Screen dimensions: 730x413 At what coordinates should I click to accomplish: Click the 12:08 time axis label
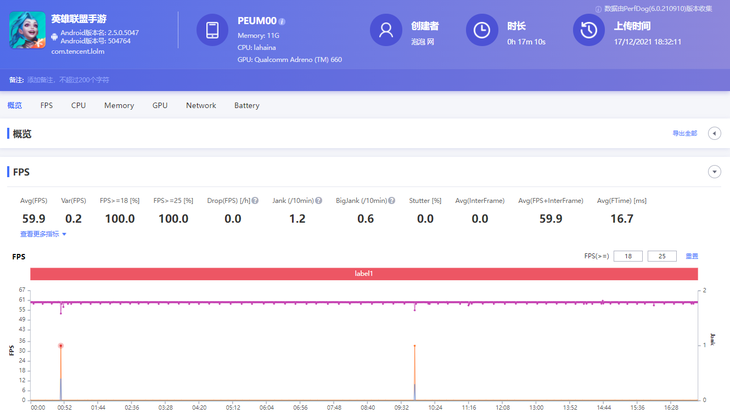[503, 407]
